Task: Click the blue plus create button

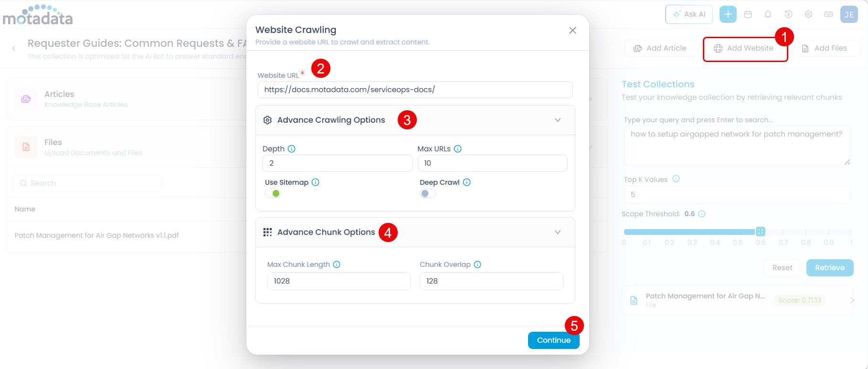Action: pos(728,14)
